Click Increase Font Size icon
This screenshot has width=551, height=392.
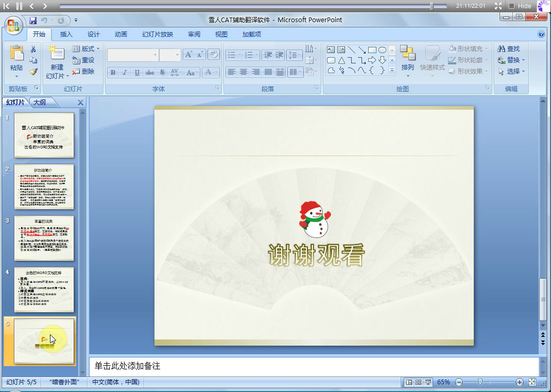(188, 55)
